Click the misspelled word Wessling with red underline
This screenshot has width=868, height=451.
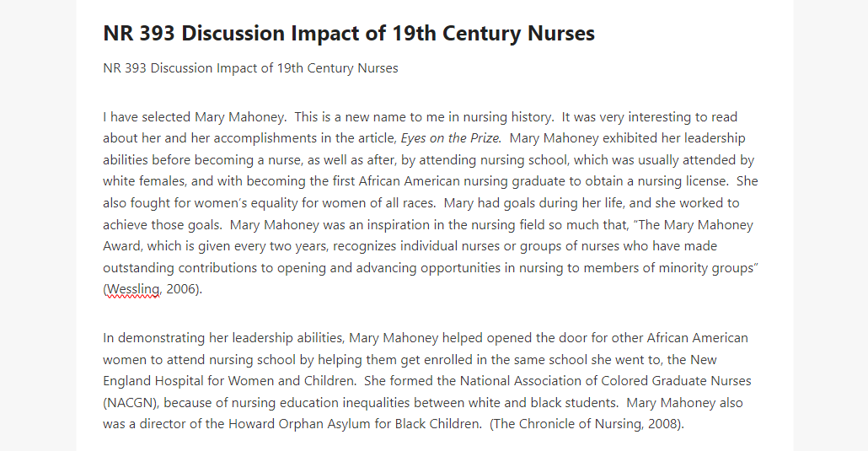pyautogui.click(x=133, y=289)
